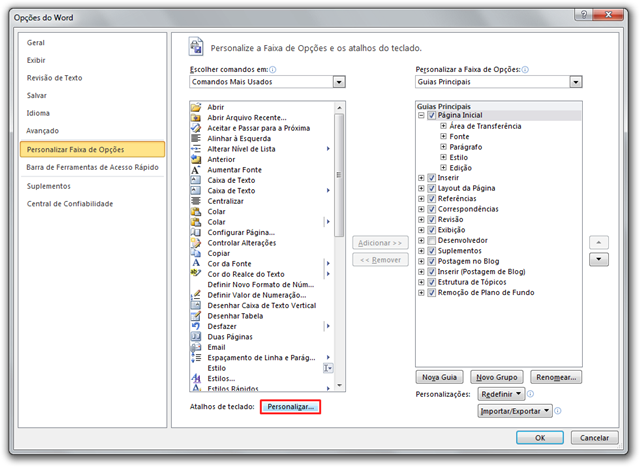Open the Geral options category
Screen dimensions: 640x467
36,43
